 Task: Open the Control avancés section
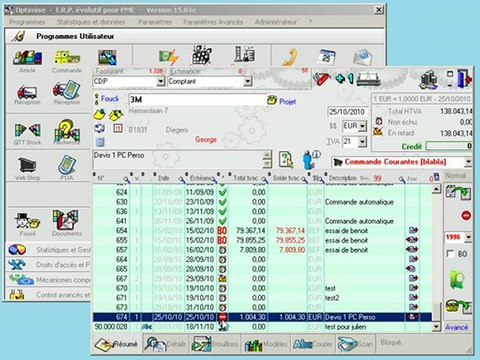tap(49, 295)
